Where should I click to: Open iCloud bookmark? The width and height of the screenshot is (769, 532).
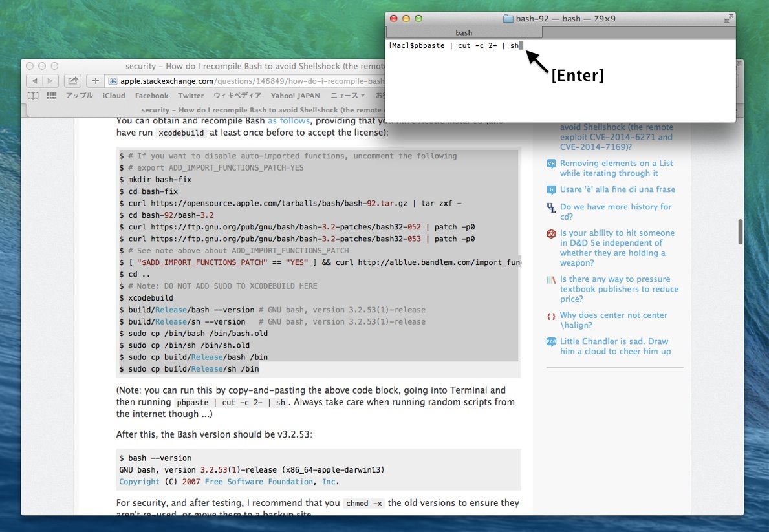(x=114, y=96)
